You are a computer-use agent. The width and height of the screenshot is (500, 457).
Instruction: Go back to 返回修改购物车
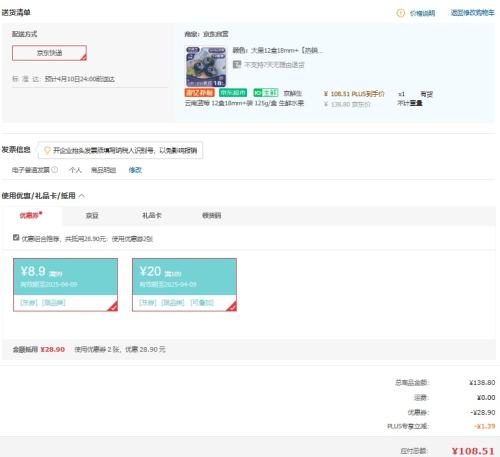coord(472,13)
